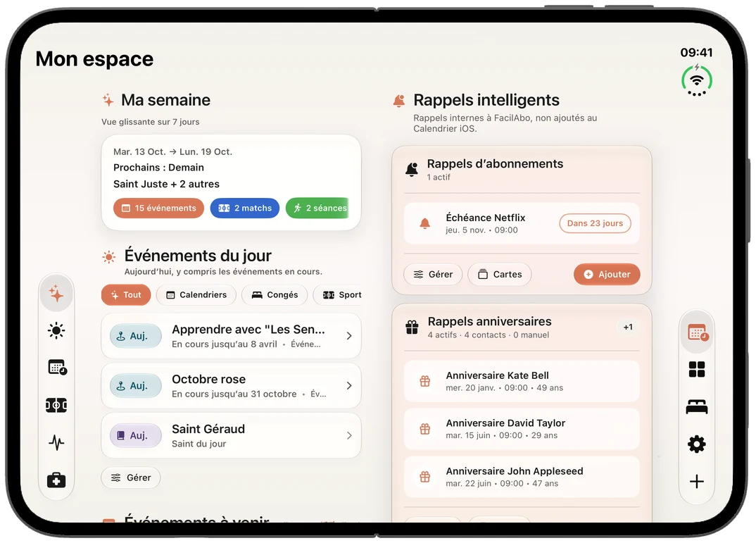Image resolution: width=756 pixels, height=543 pixels.
Task: Tap the Auj. badge on Octobre rose
Action: point(135,386)
